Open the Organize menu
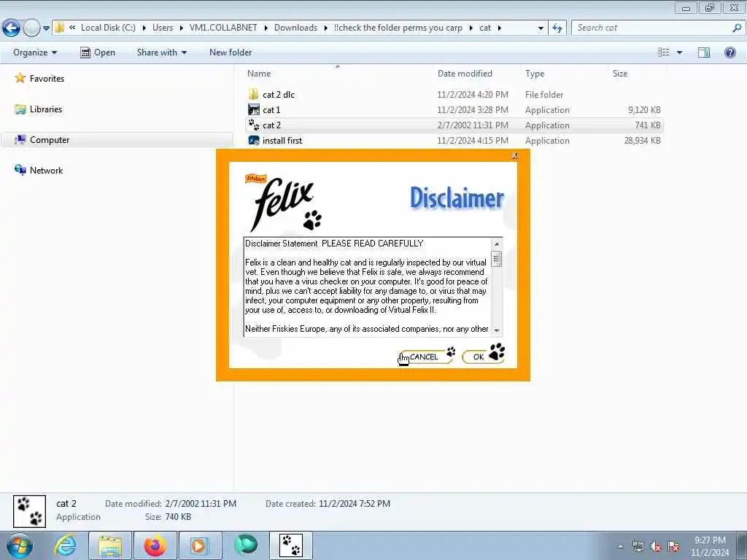The height and width of the screenshot is (560, 747). tap(35, 52)
